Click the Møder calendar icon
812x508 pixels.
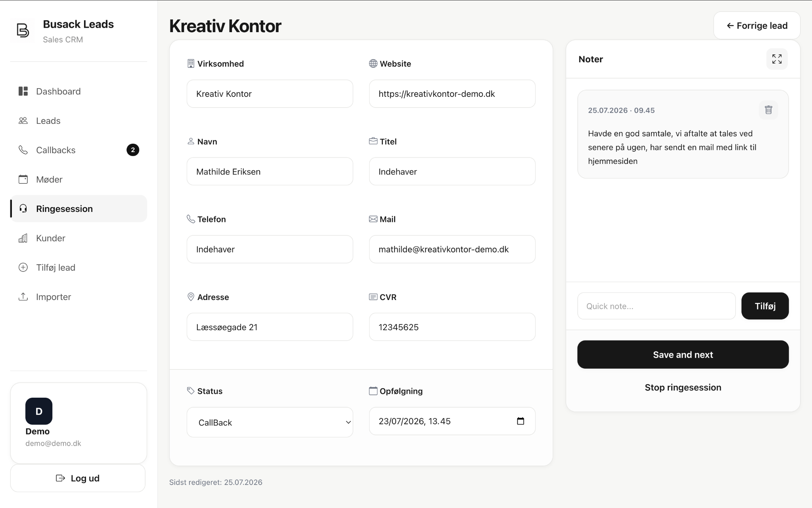23,179
